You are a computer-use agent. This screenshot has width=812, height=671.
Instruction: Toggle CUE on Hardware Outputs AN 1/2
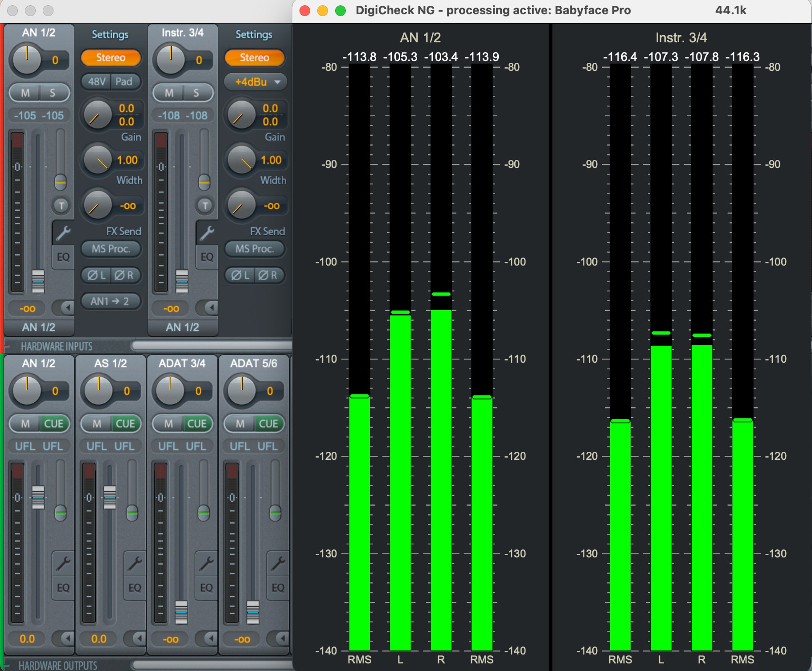pyautogui.click(x=54, y=424)
